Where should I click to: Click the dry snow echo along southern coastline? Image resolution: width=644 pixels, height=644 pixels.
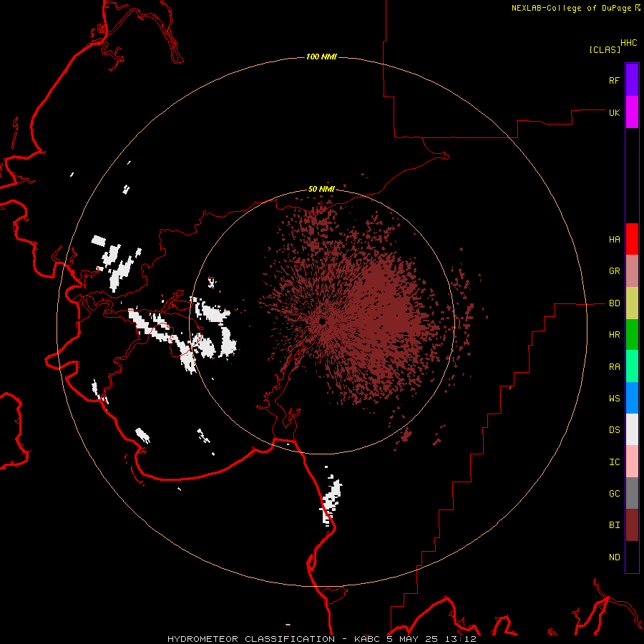pos(332,502)
